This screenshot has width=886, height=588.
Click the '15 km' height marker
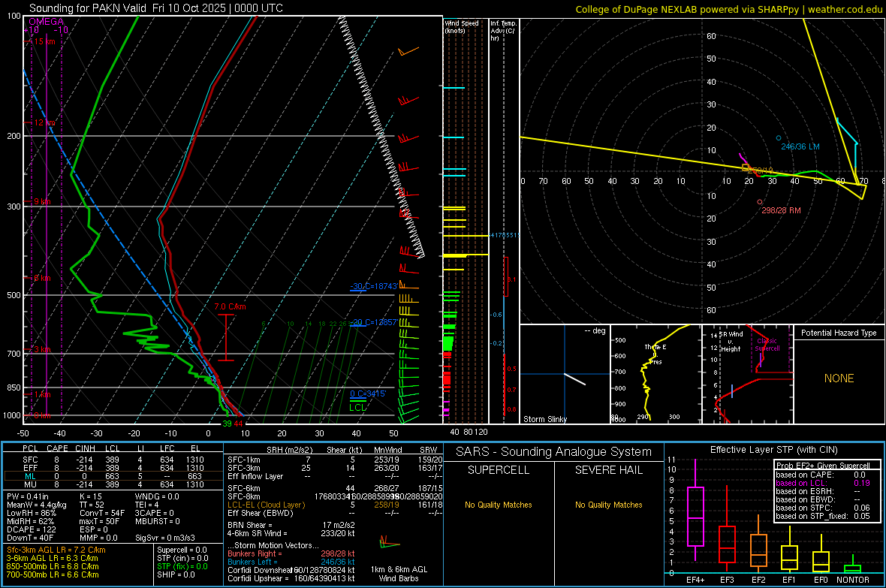pyautogui.click(x=44, y=41)
